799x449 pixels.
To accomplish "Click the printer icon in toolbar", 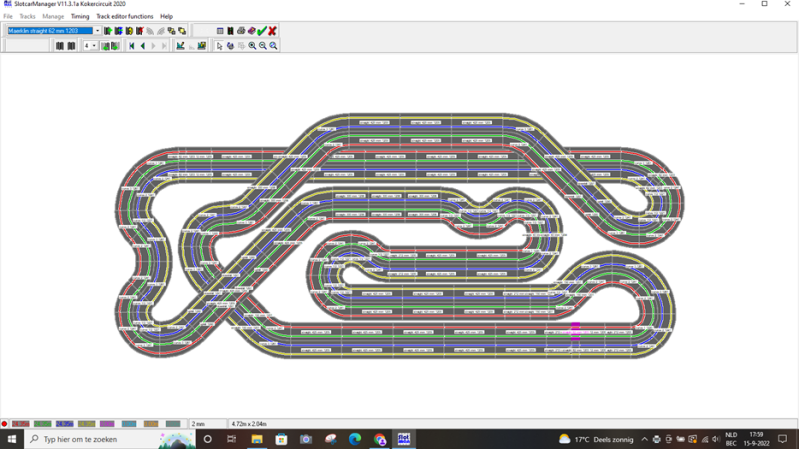I will click(x=241, y=31).
